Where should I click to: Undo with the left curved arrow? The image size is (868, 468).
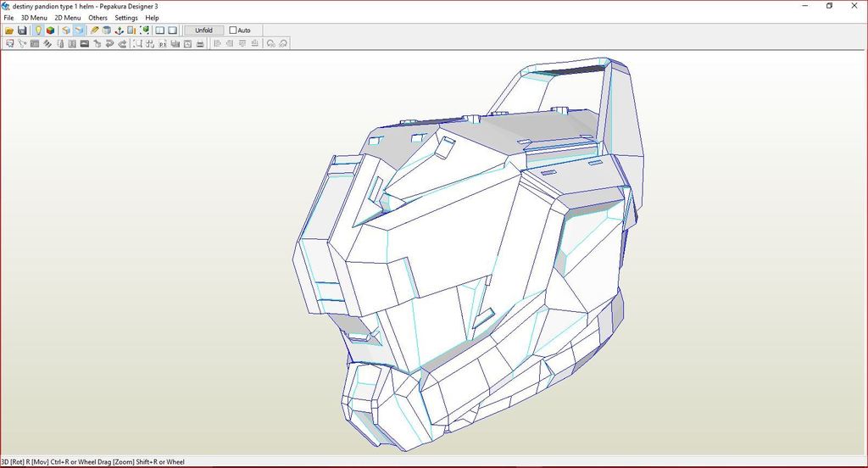click(x=109, y=44)
